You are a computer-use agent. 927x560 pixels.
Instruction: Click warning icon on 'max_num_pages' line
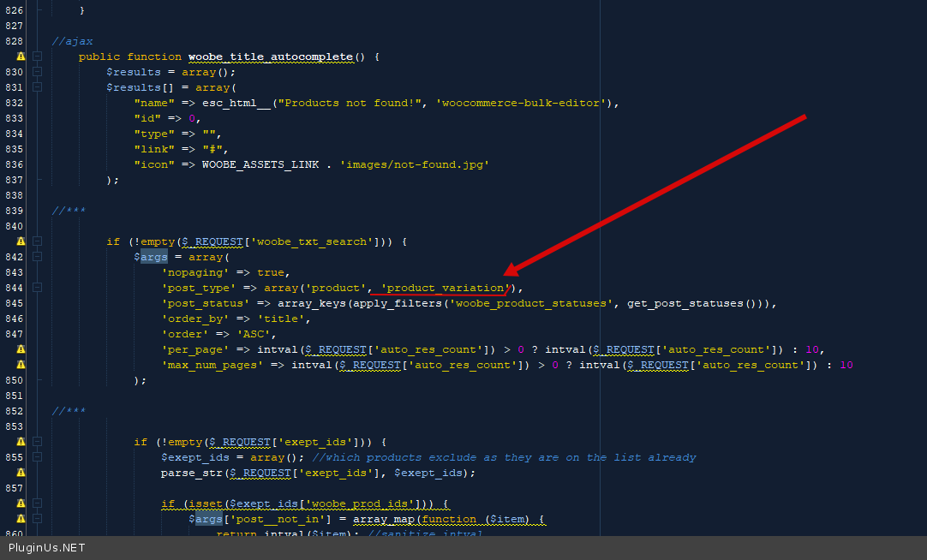21,365
